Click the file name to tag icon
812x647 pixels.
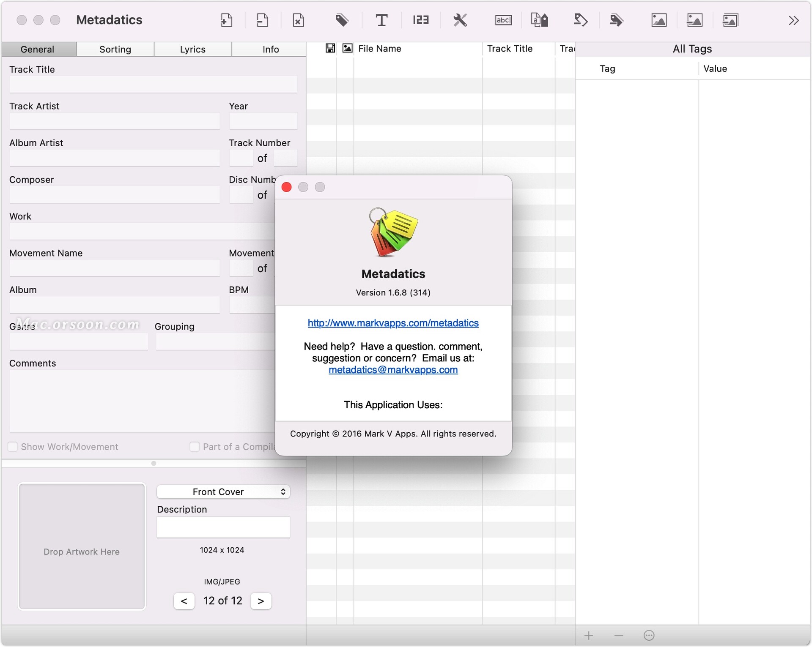point(540,20)
